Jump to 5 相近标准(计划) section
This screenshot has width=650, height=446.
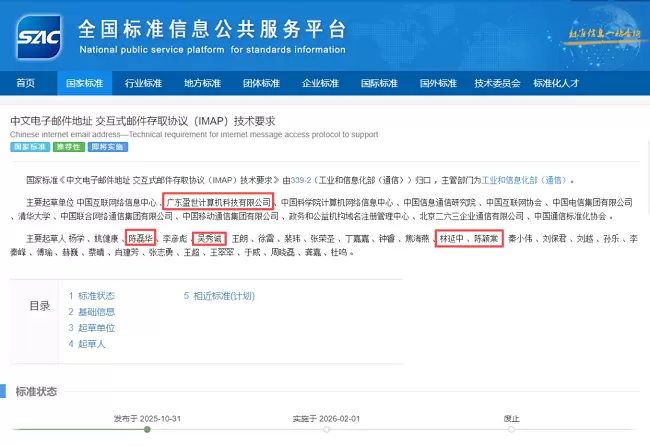click(x=217, y=296)
